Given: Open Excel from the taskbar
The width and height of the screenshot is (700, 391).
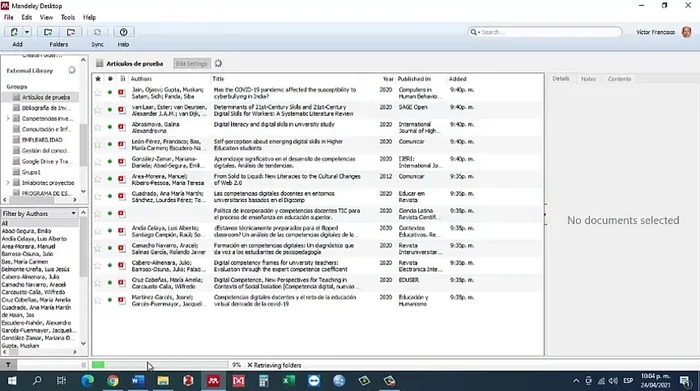Looking at the screenshot, I should pyautogui.click(x=288, y=381).
